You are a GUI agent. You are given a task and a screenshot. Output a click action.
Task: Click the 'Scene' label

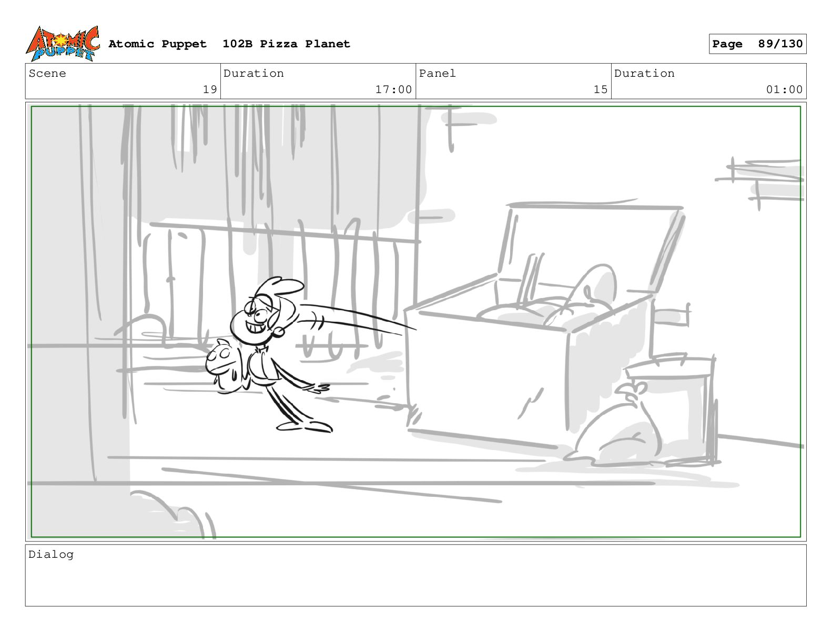[47, 74]
